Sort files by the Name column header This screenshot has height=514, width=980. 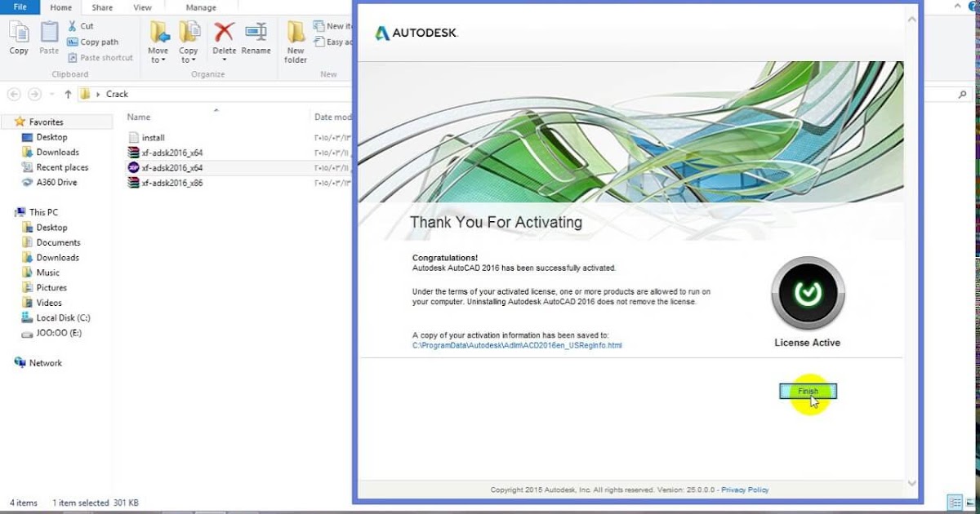click(139, 117)
